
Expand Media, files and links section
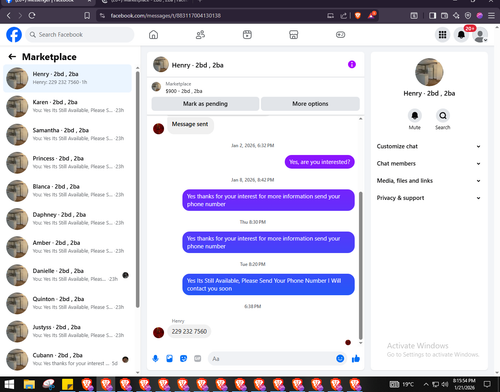coord(429,181)
